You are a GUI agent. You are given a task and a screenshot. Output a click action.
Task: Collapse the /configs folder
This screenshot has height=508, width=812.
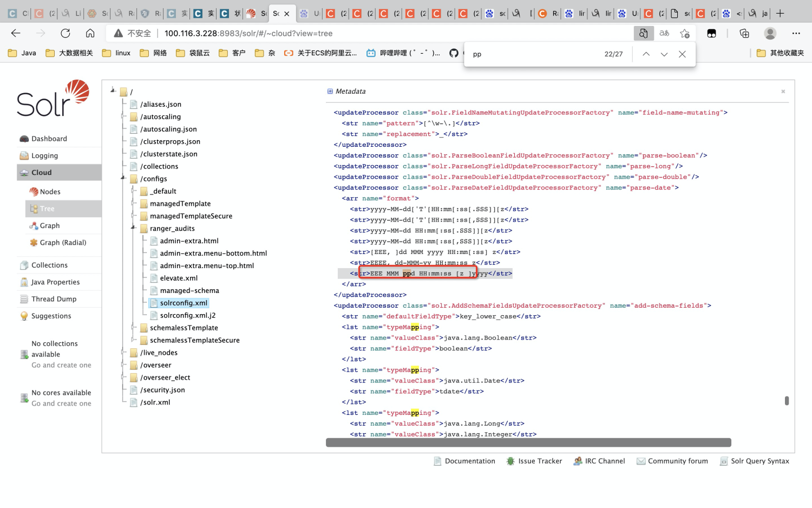pos(123,178)
